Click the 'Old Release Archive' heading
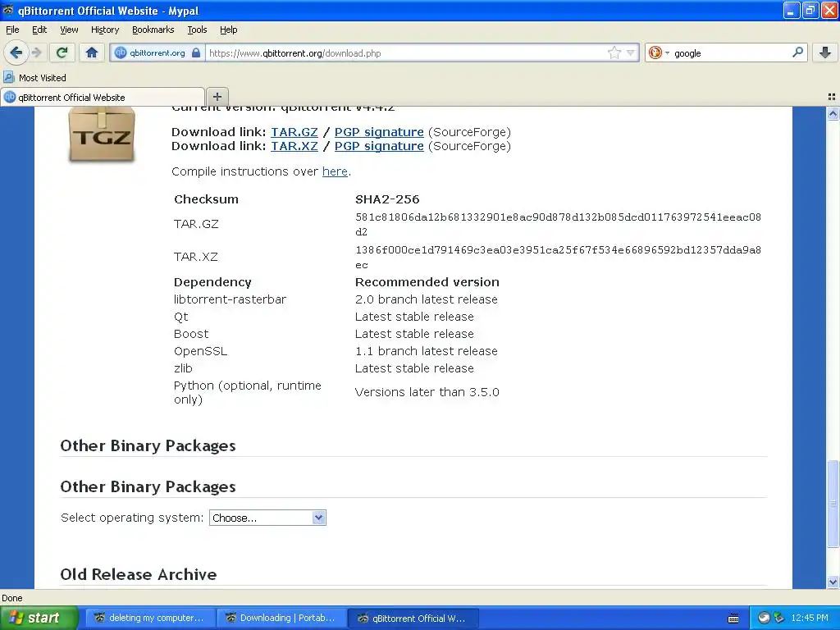 pos(138,574)
